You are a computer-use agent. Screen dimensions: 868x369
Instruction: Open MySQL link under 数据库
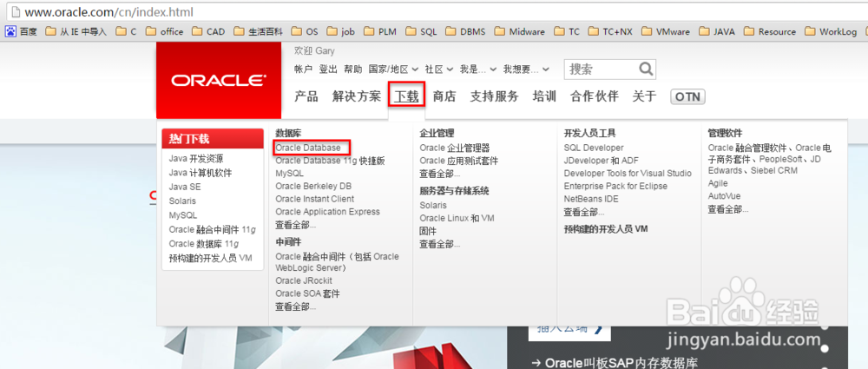(290, 174)
